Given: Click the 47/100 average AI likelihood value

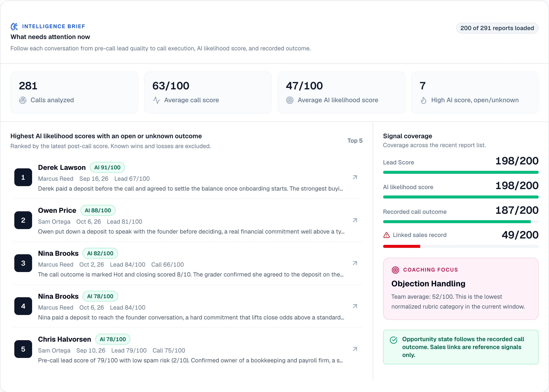Looking at the screenshot, I should tap(304, 86).
